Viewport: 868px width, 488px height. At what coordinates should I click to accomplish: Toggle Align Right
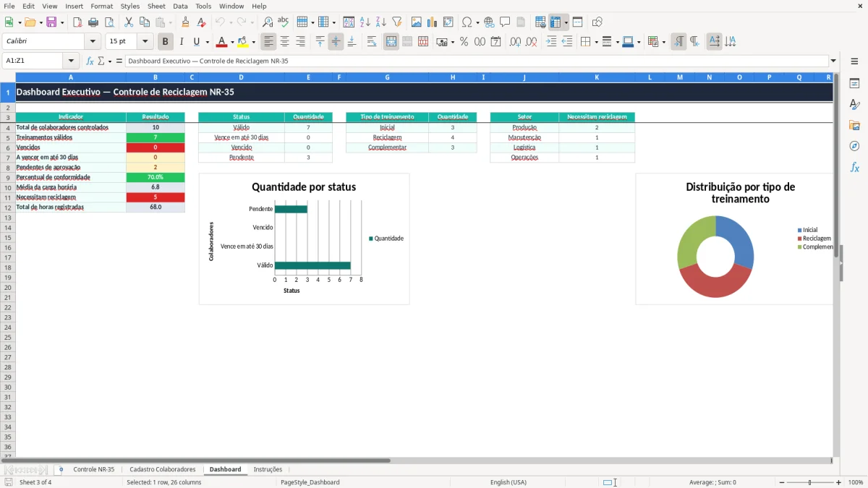pyautogui.click(x=301, y=42)
